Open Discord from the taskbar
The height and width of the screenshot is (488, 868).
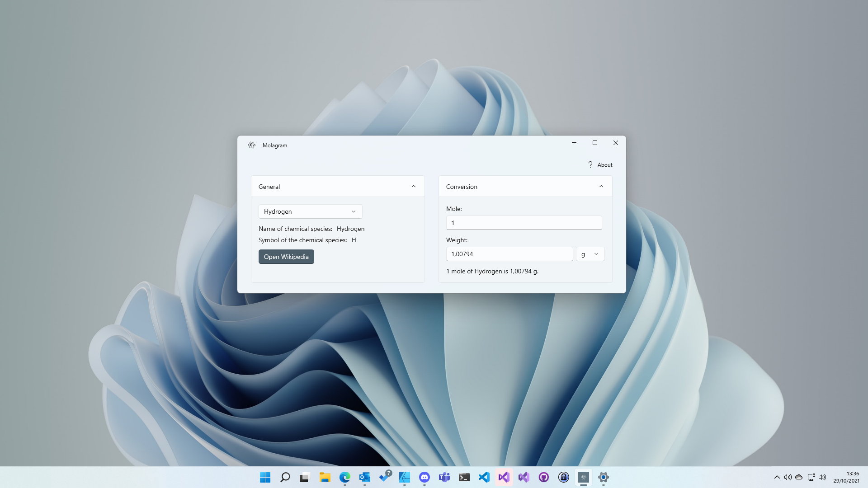tap(424, 477)
